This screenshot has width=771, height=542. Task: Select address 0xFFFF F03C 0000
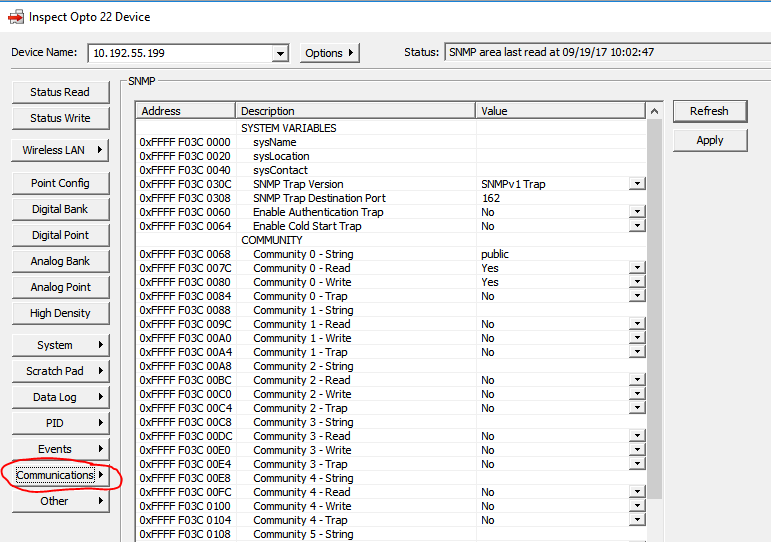pos(185,142)
